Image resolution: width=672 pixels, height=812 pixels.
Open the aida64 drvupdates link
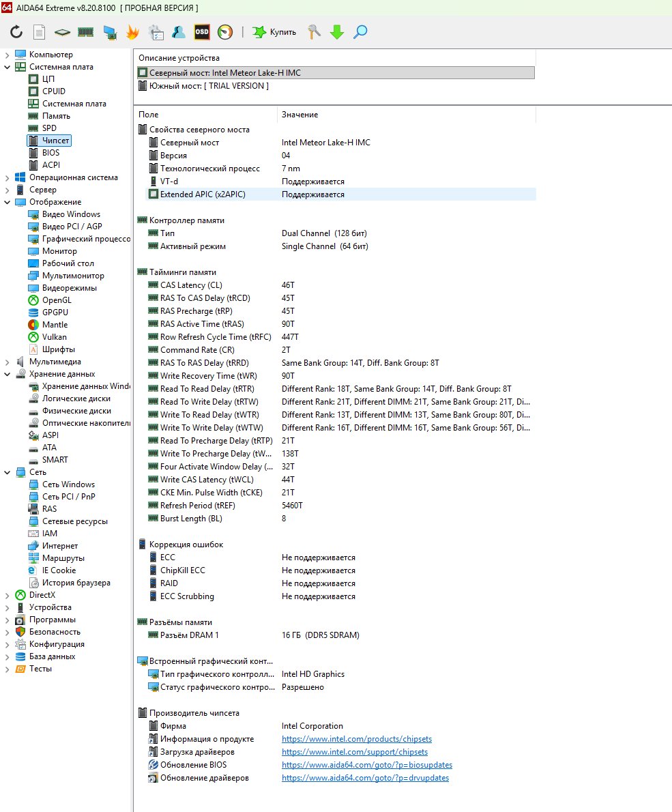click(365, 778)
